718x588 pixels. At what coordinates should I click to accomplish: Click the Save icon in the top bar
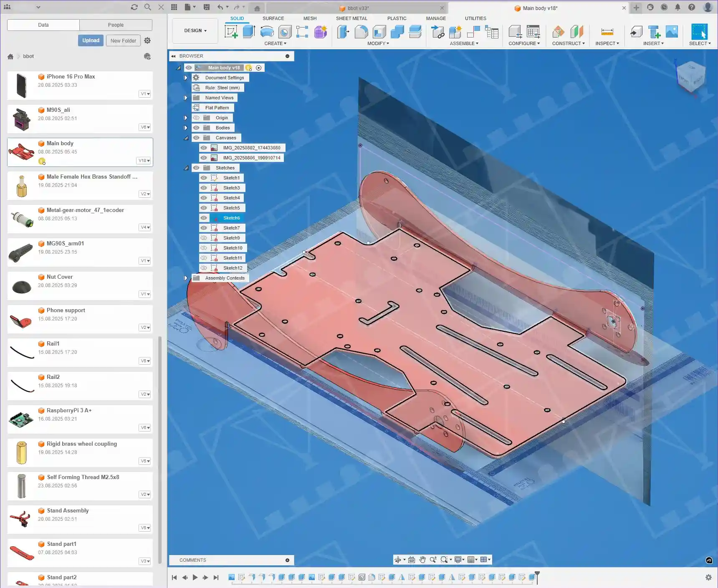[207, 7]
